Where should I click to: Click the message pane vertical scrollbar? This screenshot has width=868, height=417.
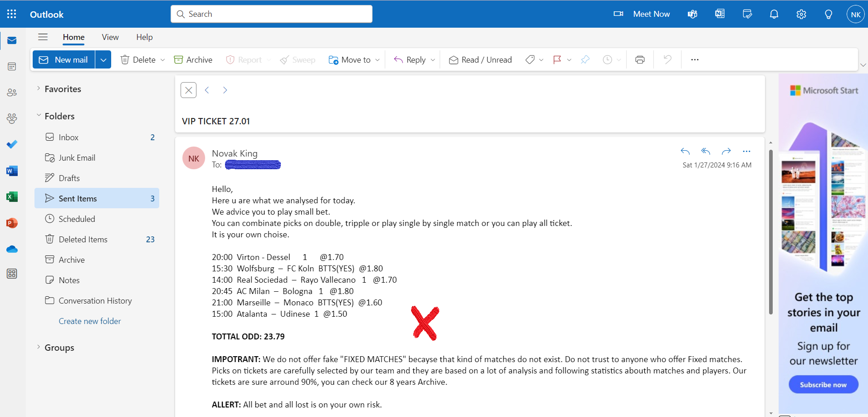pyautogui.click(x=770, y=231)
